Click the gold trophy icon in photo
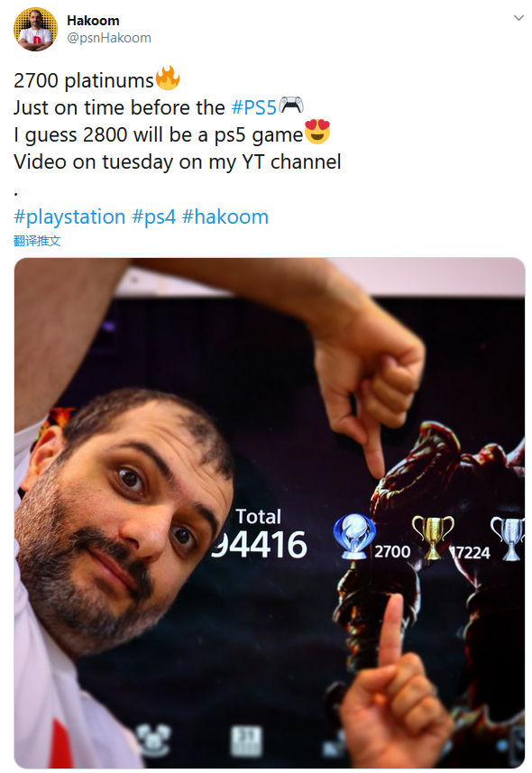Screen dimensions: 532x773 tap(433, 538)
